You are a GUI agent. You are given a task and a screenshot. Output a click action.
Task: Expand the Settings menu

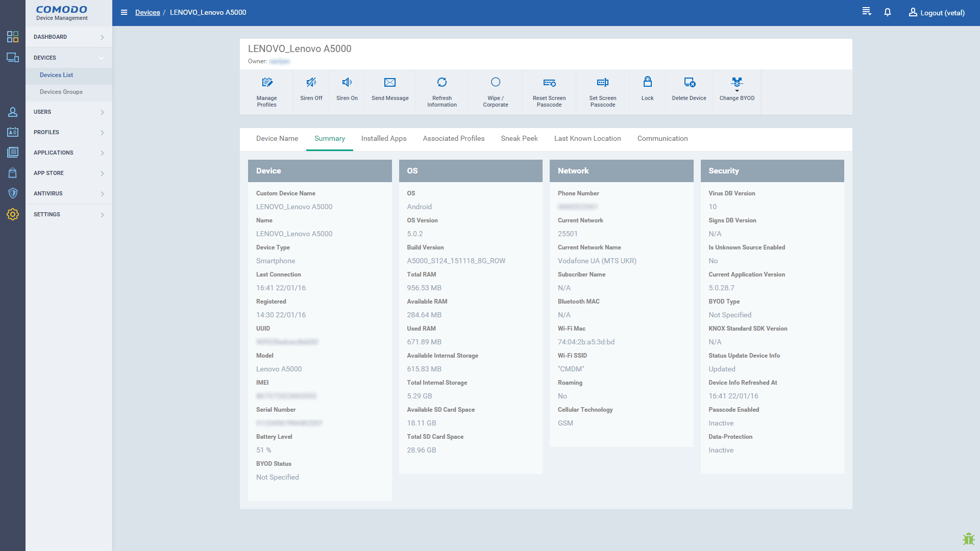(69, 214)
